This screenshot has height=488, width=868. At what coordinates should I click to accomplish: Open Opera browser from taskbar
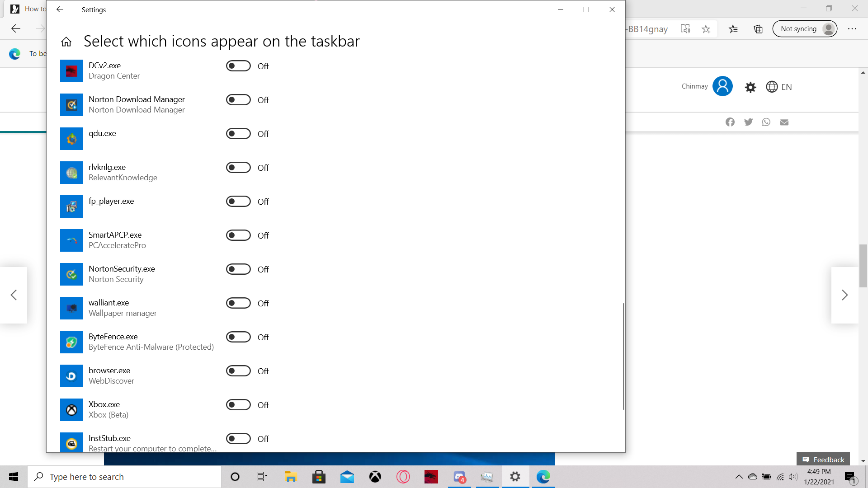click(x=403, y=477)
